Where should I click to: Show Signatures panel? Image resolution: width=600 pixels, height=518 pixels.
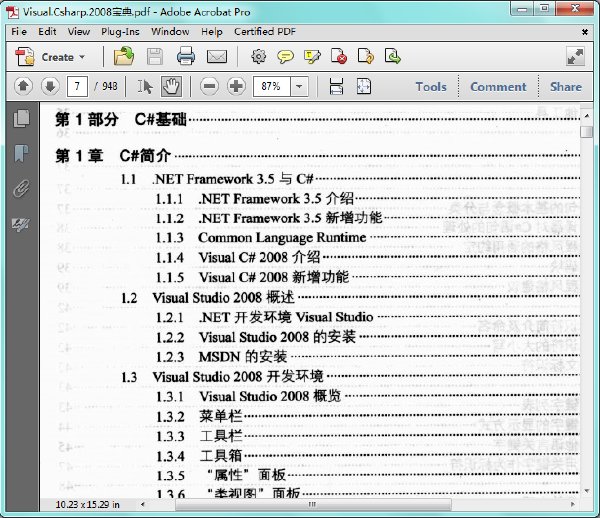click(x=21, y=224)
